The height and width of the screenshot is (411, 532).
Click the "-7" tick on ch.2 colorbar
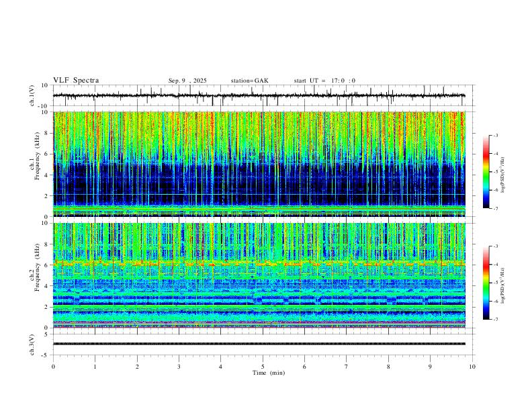[x=496, y=319]
